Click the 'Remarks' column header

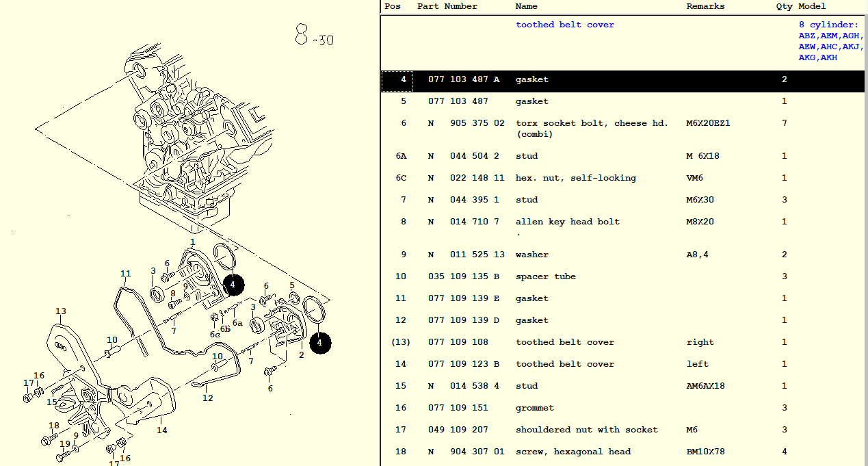pyautogui.click(x=705, y=6)
